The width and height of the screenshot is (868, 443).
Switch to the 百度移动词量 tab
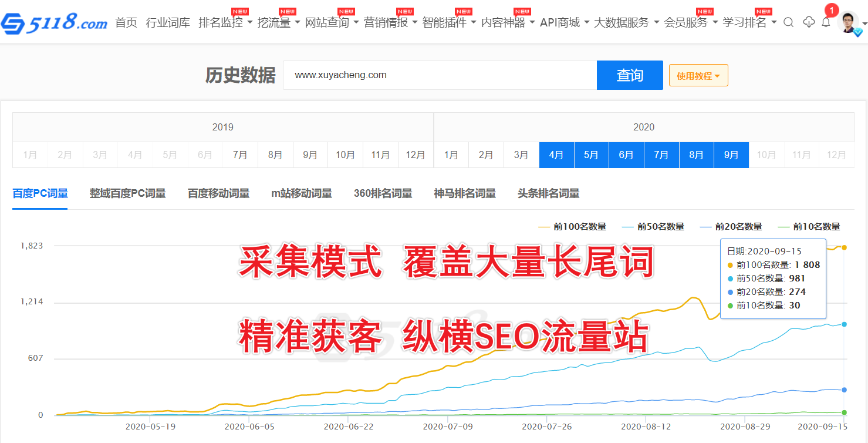click(x=218, y=193)
